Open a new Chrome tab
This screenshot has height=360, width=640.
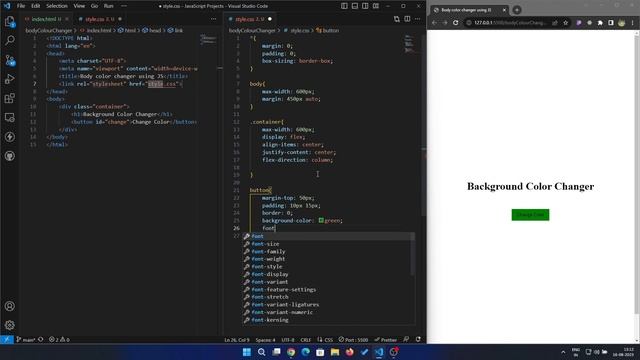[517, 10]
